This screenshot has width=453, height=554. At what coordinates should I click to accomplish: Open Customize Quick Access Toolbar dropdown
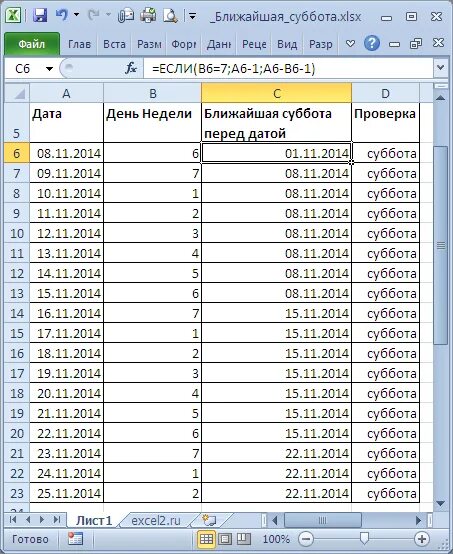pos(193,16)
